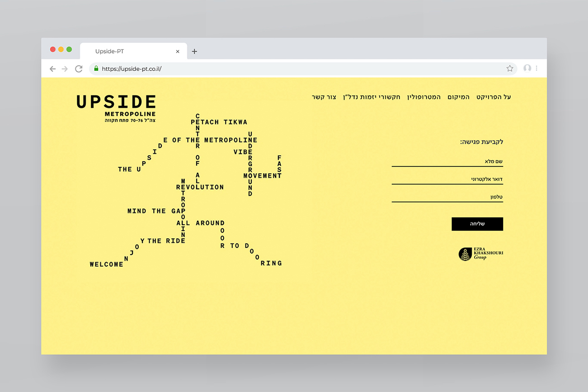This screenshot has height=392, width=588.
Task: Click the REVOLUTION text
Action: pyautogui.click(x=200, y=187)
